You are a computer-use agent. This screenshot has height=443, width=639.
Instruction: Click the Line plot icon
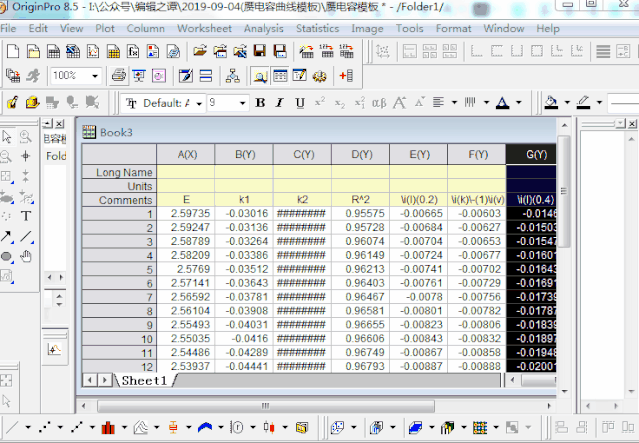[11, 428]
